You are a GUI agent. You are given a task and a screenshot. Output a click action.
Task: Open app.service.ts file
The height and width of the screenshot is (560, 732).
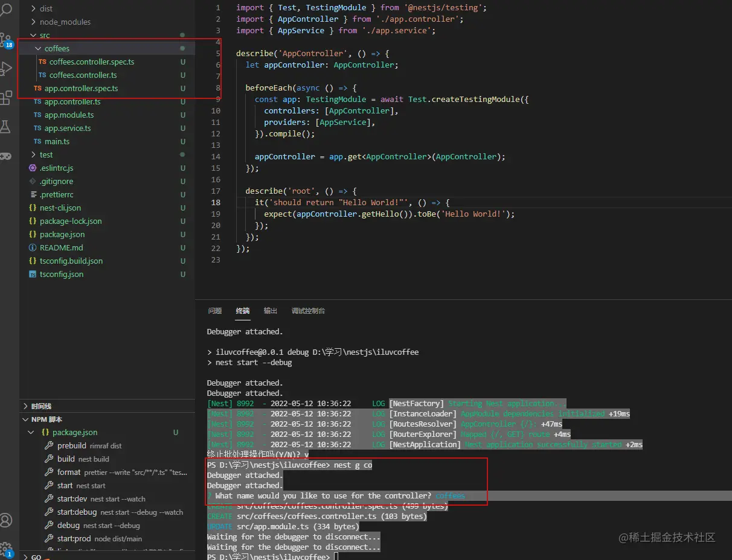(68, 128)
